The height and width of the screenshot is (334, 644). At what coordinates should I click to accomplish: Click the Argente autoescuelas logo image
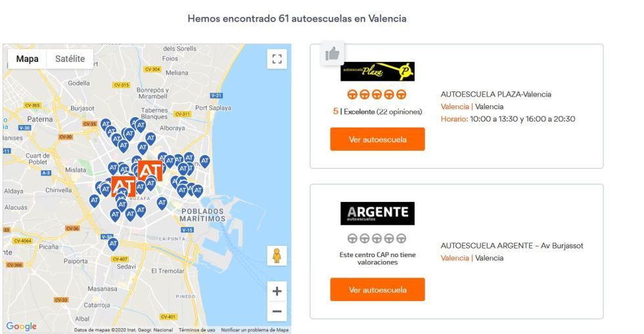377,213
